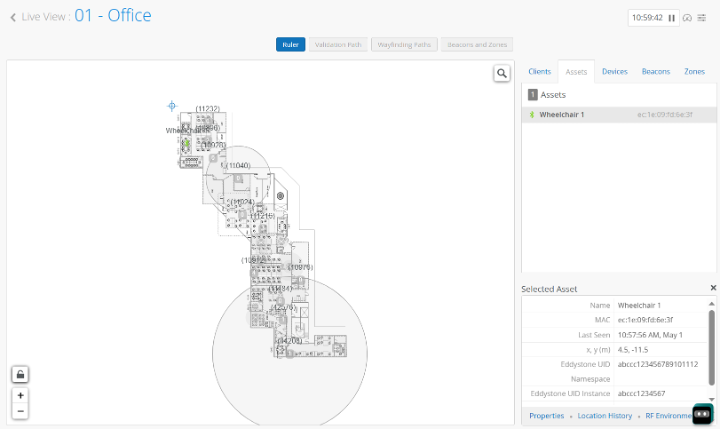Click the scroll up arrow in Selected Asset
Image resolution: width=720 pixels, height=430 pixels.
pos(712,304)
